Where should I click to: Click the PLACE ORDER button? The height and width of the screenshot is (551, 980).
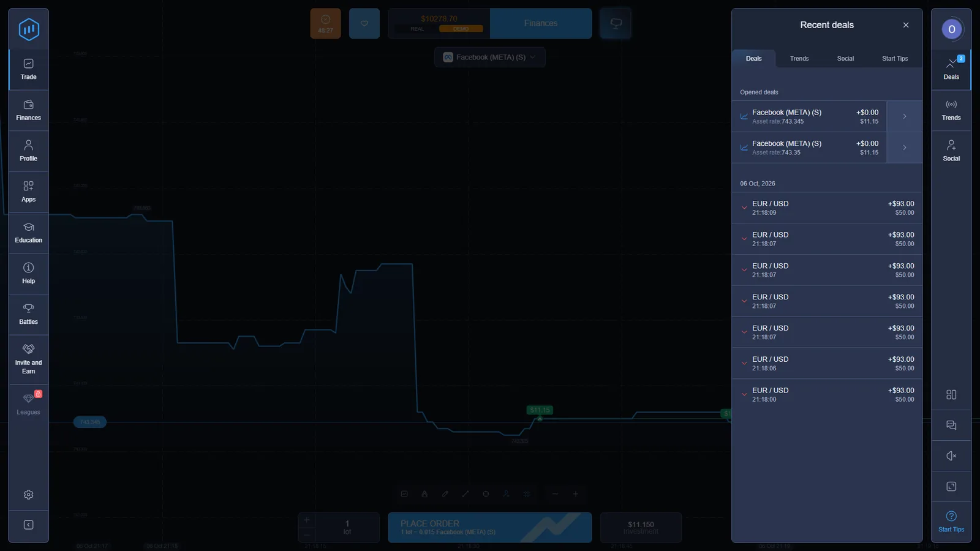(490, 527)
